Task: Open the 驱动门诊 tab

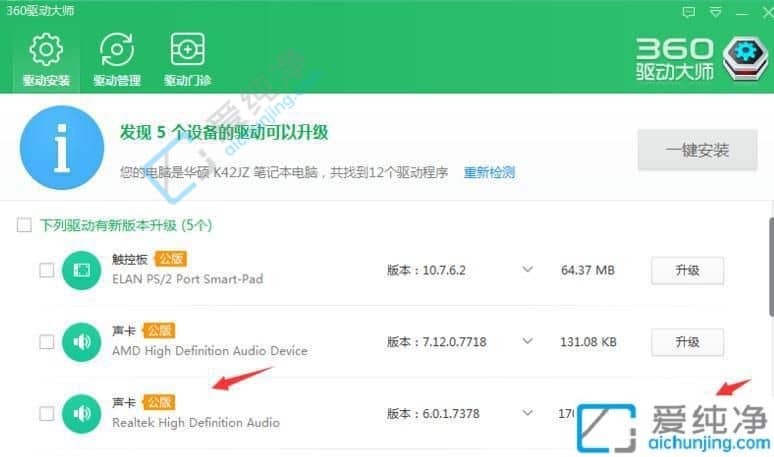Action: [x=188, y=59]
